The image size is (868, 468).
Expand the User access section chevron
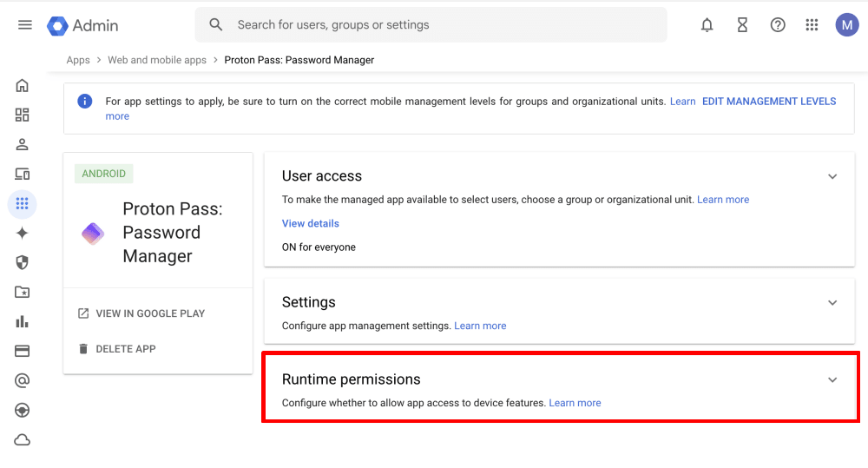832,176
